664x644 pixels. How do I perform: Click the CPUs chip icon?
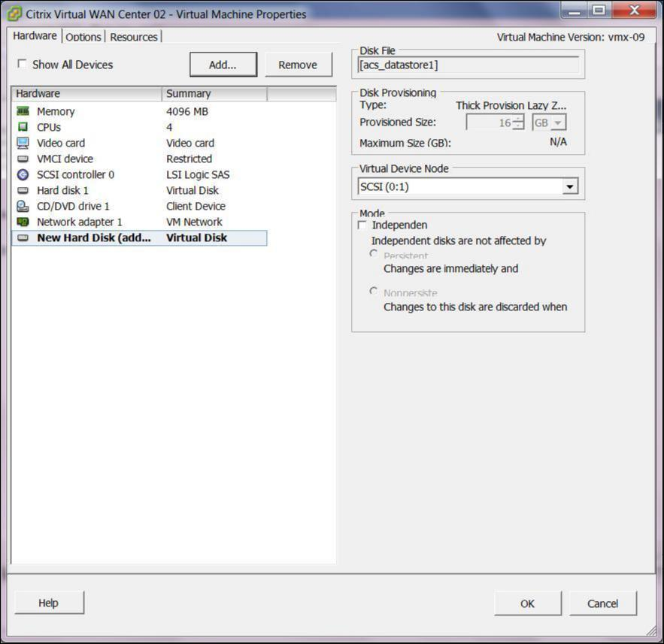coord(23,127)
